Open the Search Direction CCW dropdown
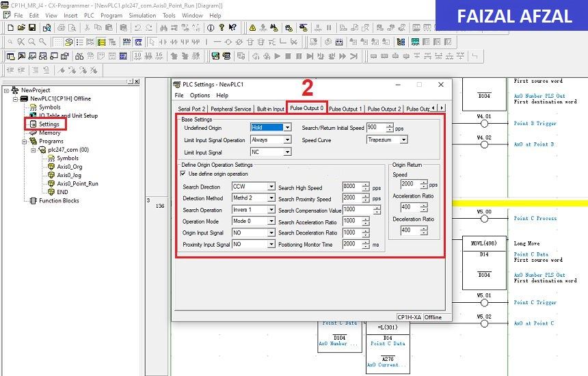Viewport: 588px width, 376px height. [x=271, y=187]
